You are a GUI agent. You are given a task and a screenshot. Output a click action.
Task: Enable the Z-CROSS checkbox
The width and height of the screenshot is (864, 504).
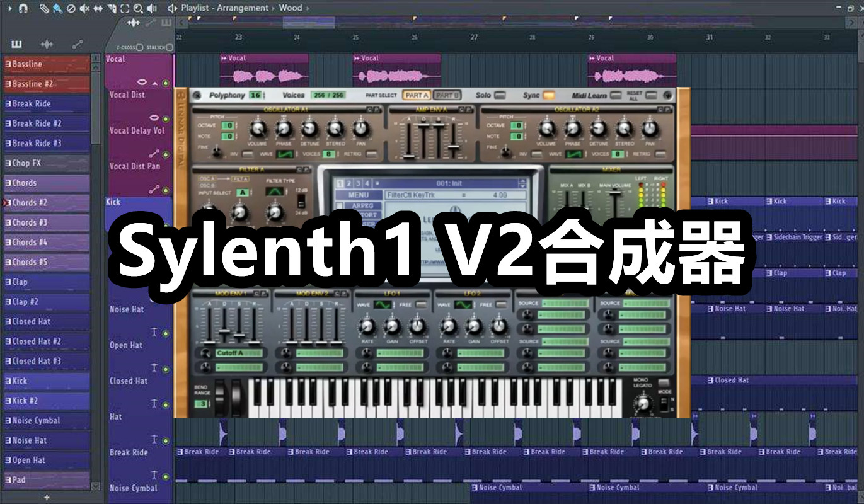[140, 47]
